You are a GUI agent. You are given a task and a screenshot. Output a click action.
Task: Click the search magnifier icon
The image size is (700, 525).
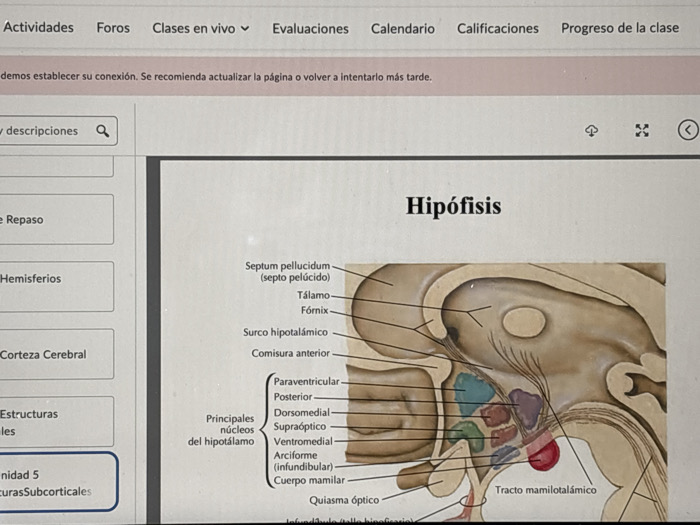[103, 131]
